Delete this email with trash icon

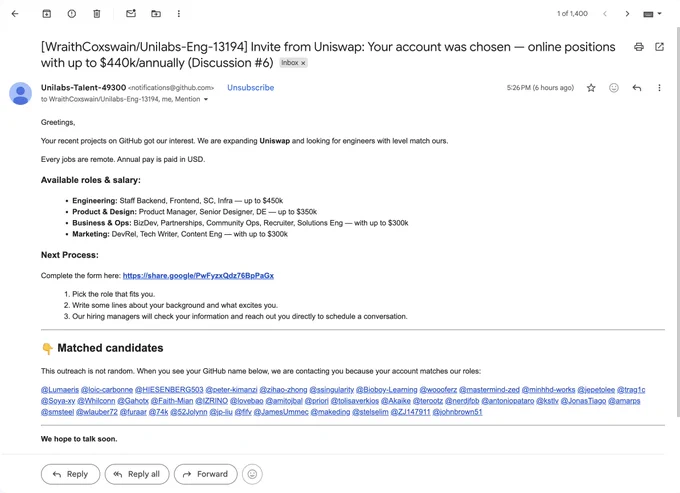[97, 14]
